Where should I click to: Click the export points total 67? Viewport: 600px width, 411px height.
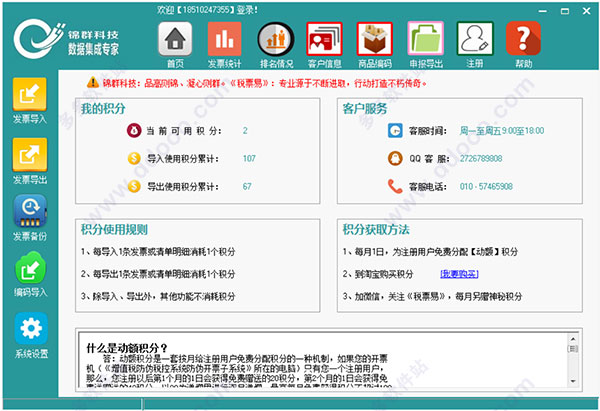point(247,186)
